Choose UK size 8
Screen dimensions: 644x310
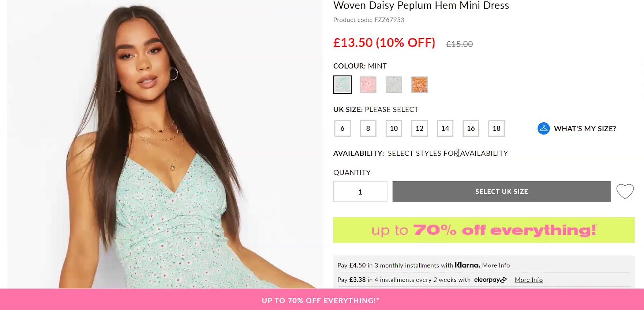tap(368, 129)
